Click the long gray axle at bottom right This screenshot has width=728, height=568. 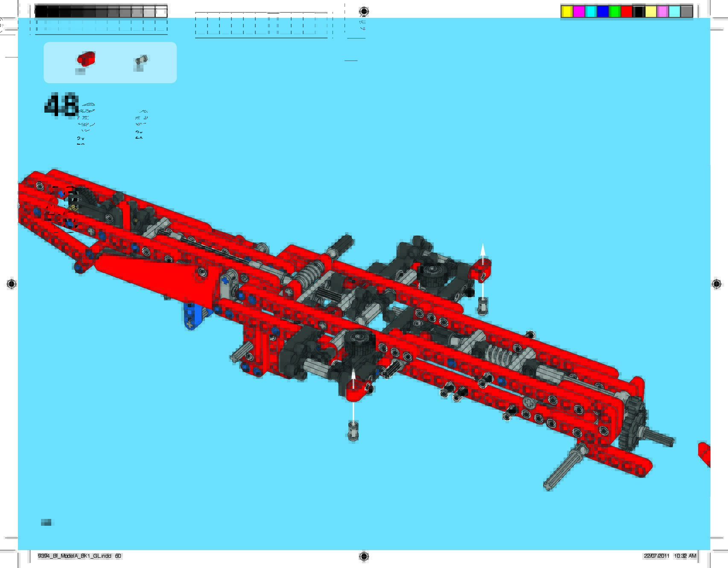click(564, 467)
